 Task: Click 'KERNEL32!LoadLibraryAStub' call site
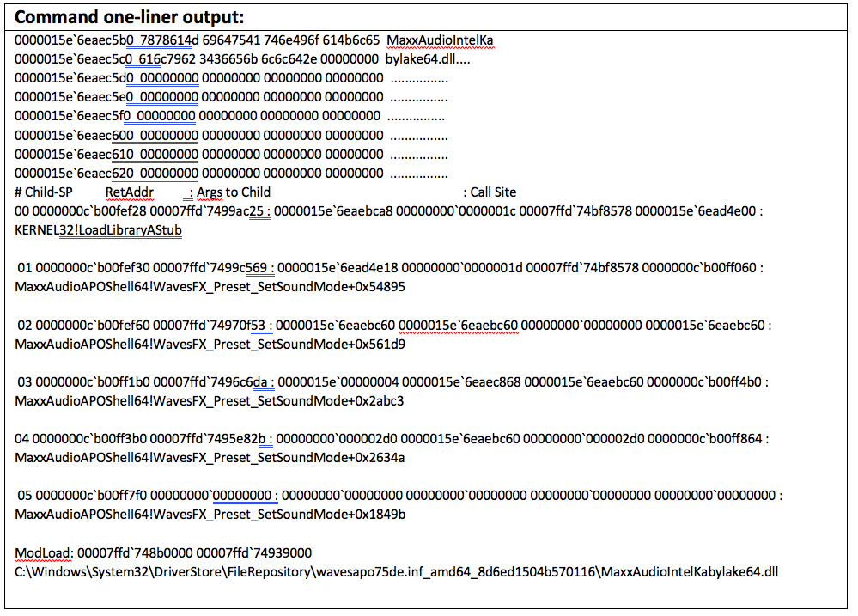(x=99, y=230)
